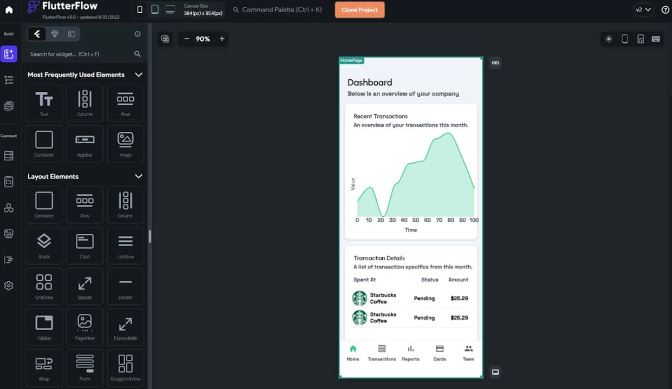Select the Cards tab in app preview
This screenshot has height=389, width=672.
point(440,353)
